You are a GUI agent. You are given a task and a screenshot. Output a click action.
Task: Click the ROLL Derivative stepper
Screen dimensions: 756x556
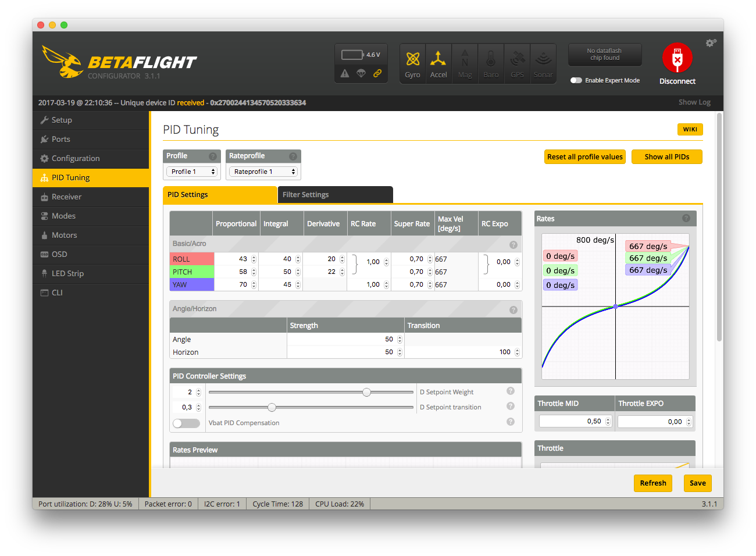(342, 259)
